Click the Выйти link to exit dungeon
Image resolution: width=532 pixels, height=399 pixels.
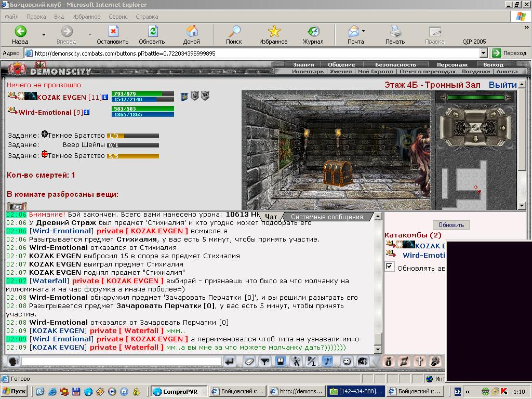coord(502,85)
